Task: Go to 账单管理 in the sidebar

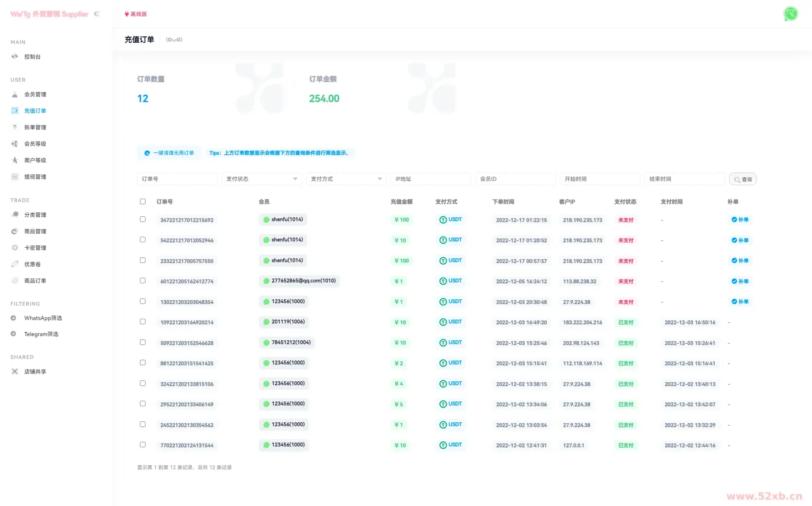Action: point(35,127)
